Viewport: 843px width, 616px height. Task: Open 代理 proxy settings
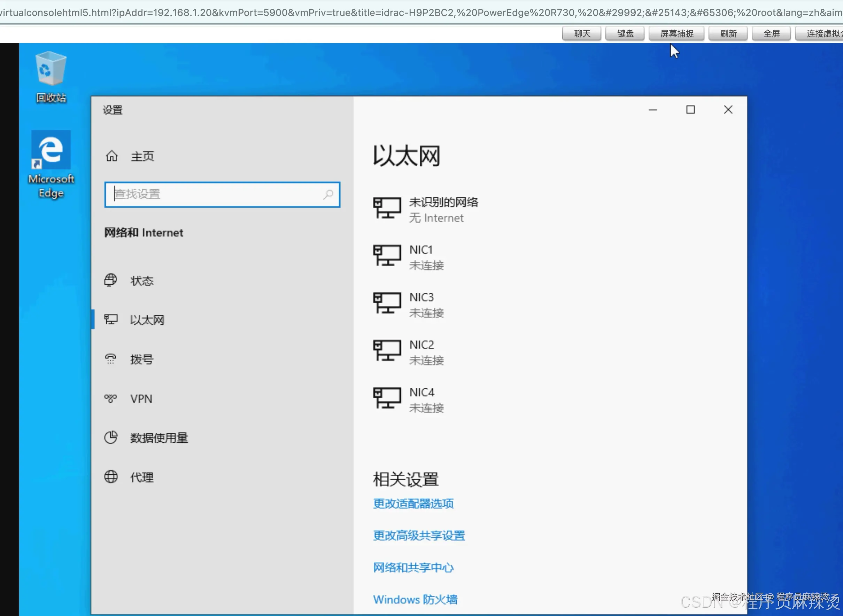[141, 477]
